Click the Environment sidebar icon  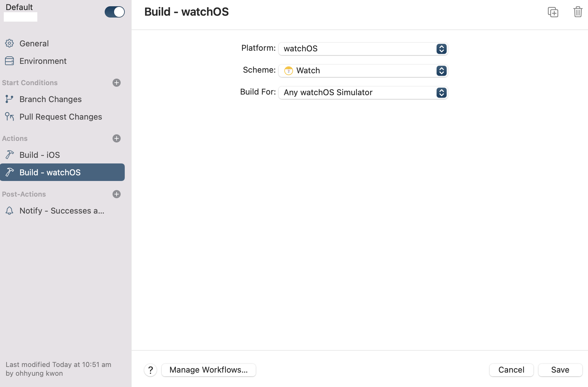9,61
